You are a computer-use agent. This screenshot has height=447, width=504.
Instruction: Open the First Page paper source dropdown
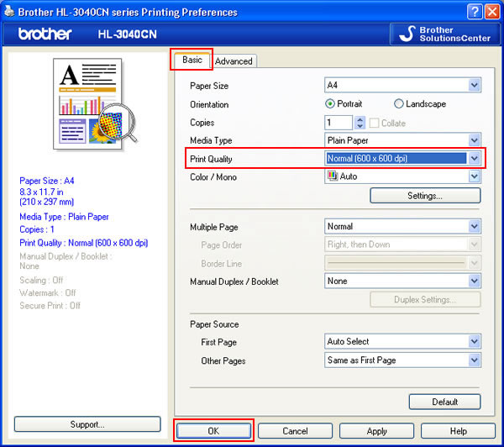(402, 341)
